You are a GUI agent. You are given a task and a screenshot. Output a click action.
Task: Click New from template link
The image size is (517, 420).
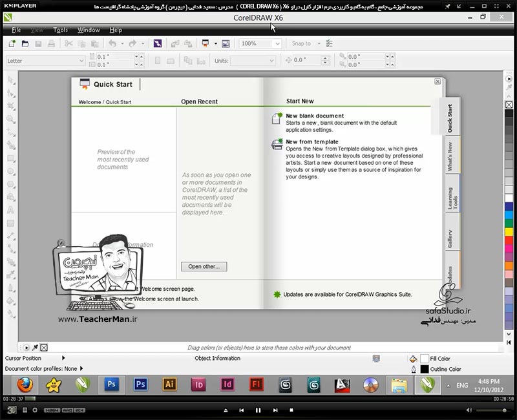coord(312,142)
